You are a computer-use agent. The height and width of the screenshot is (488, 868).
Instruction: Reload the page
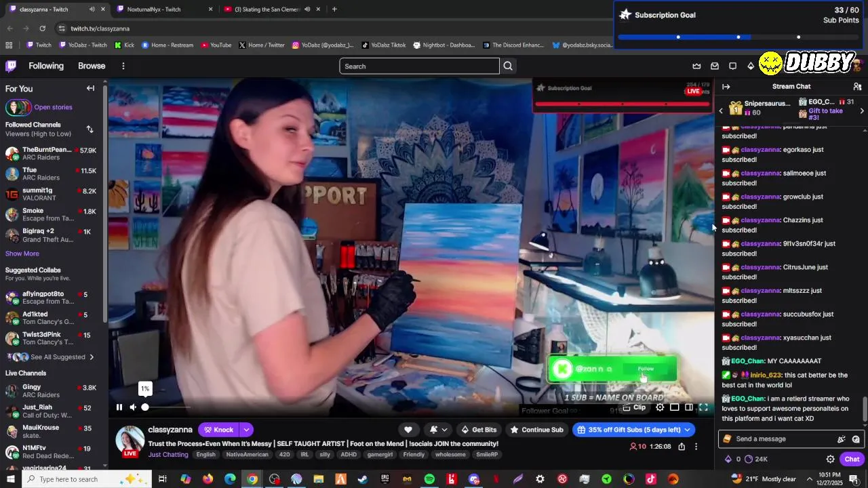(x=42, y=28)
